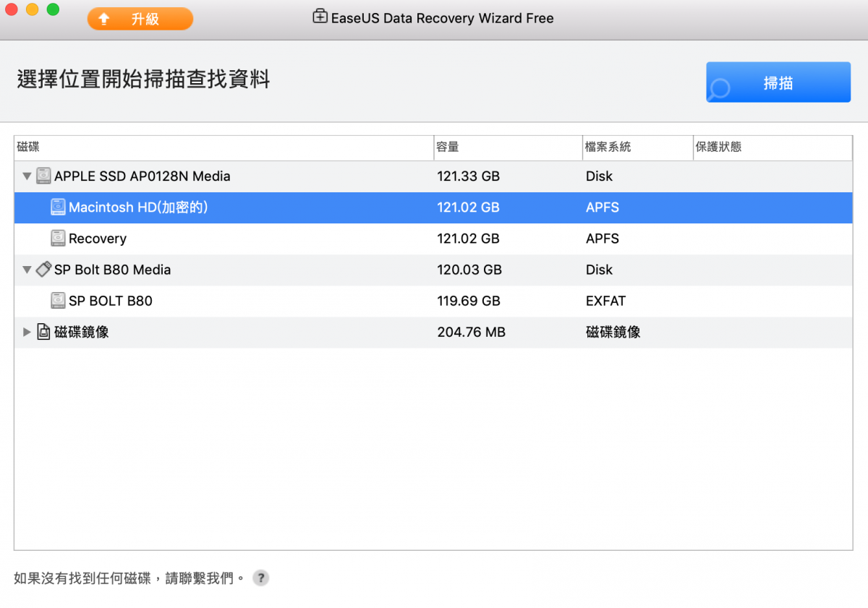
Task: Click the SP Bolt B80 Media USB icon
Action: [x=43, y=270]
